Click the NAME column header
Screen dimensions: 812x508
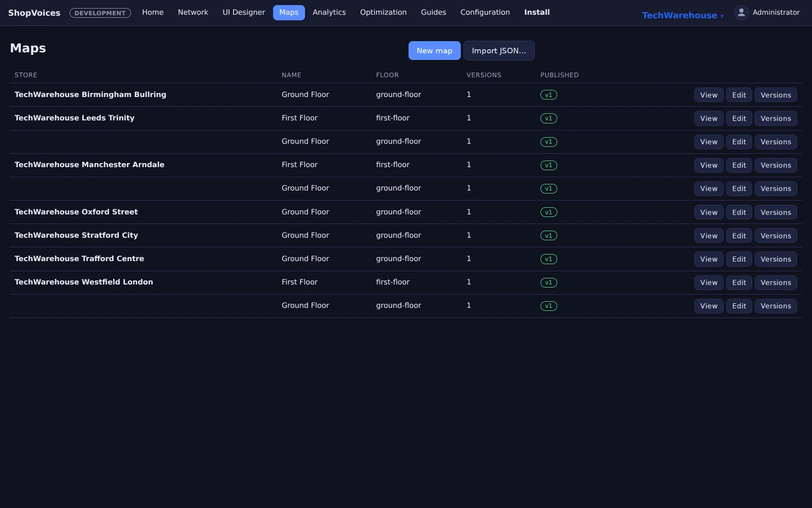[x=291, y=75]
